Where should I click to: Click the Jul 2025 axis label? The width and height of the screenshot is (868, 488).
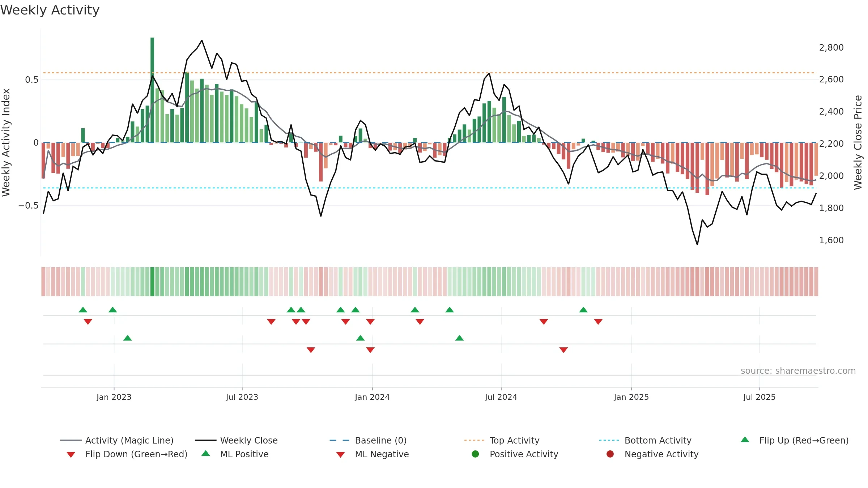coord(759,397)
